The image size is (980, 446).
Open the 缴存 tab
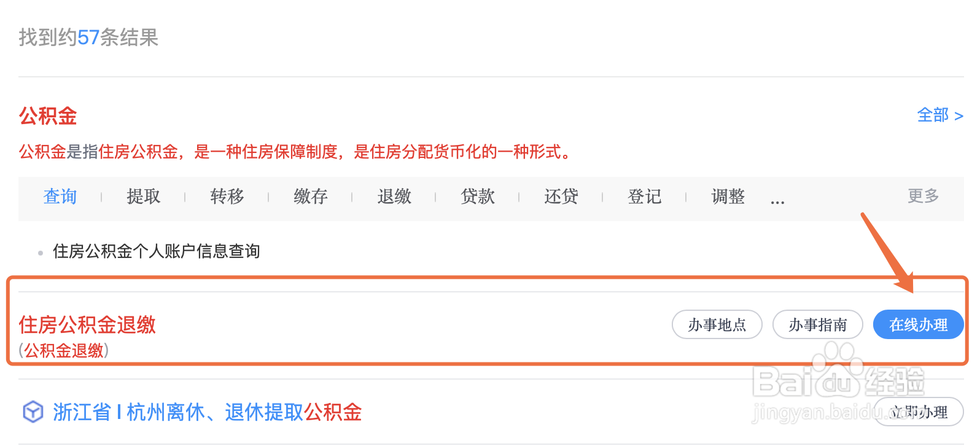pos(311,197)
